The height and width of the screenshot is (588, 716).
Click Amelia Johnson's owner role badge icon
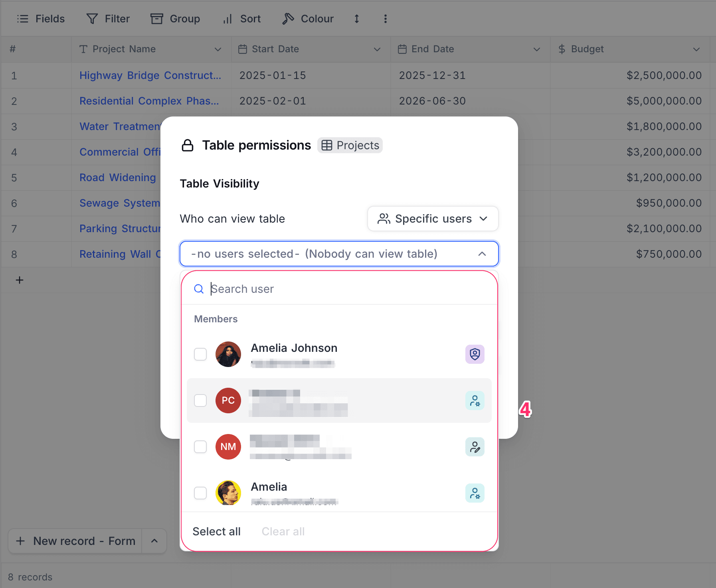pos(475,354)
